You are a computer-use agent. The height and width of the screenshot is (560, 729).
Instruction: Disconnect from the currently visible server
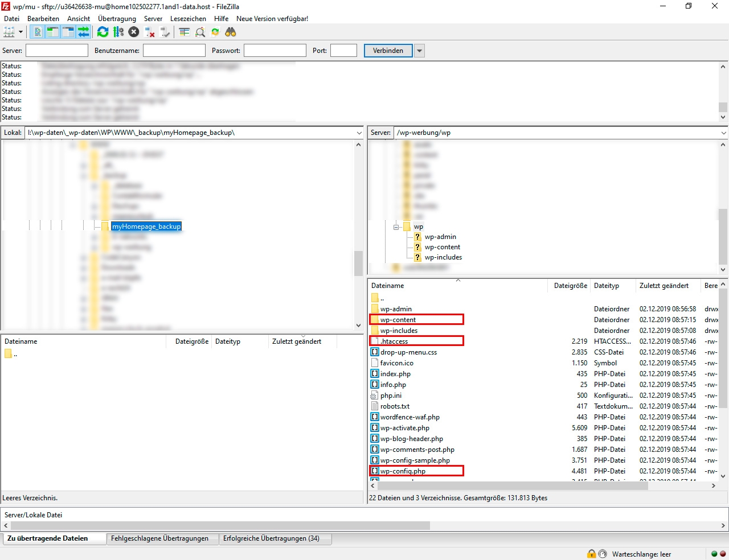pyautogui.click(x=150, y=32)
